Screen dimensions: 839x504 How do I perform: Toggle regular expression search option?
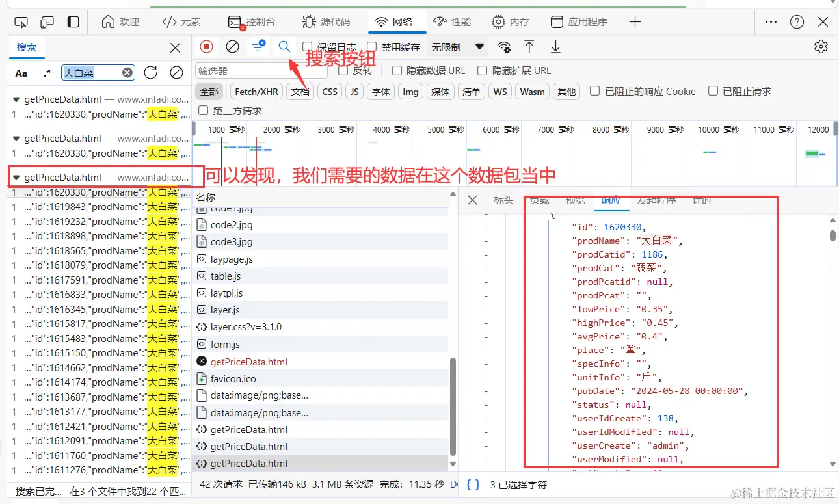46,73
